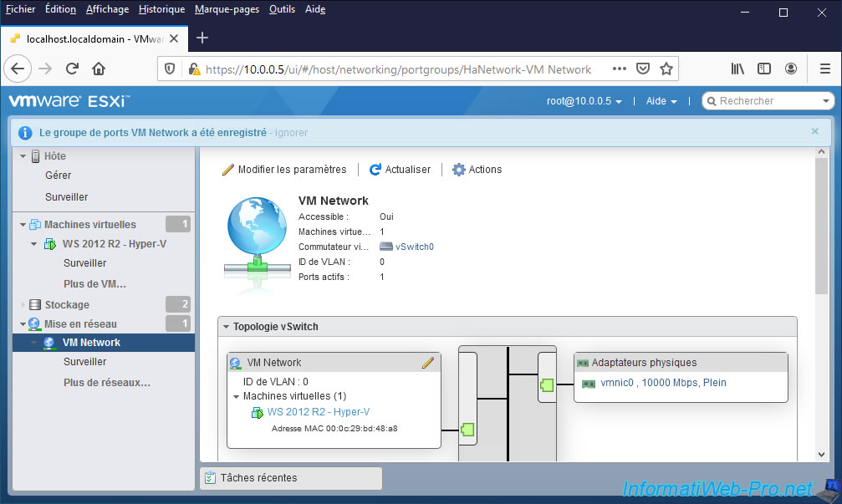Click the browser URL address bar
The image size is (842, 504).
[397, 69]
